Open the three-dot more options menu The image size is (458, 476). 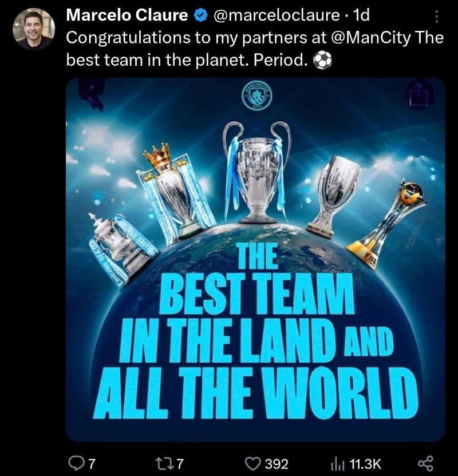point(436,17)
